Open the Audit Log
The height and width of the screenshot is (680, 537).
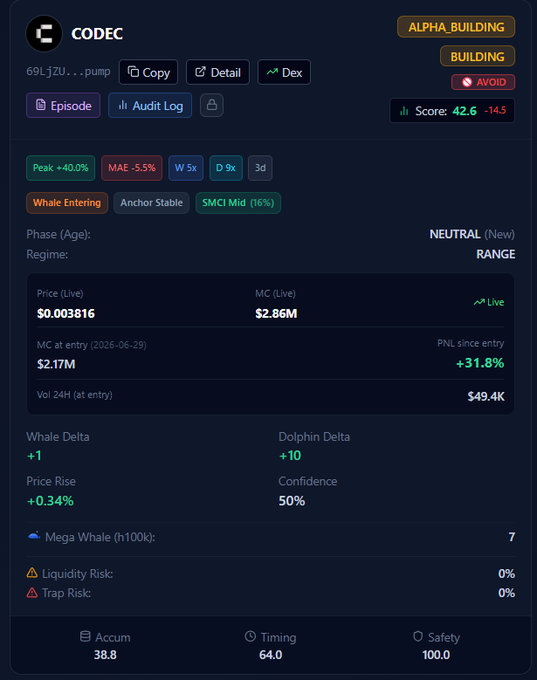[150, 105]
